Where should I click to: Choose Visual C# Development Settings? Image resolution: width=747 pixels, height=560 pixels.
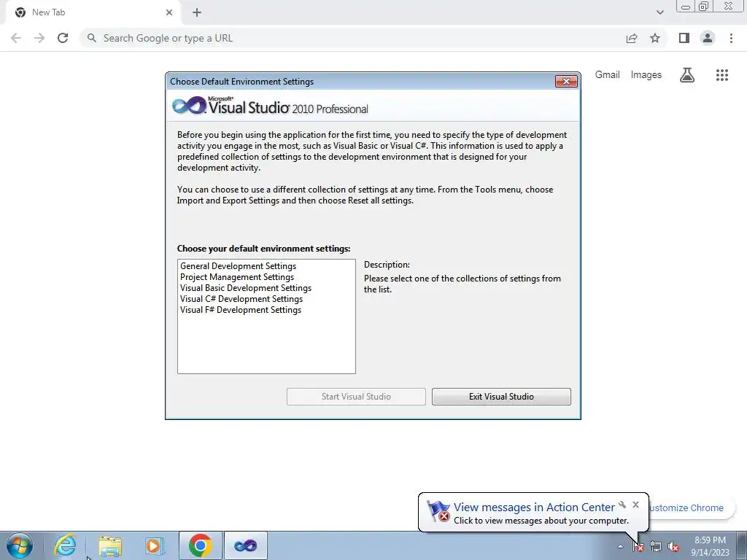[241, 299]
